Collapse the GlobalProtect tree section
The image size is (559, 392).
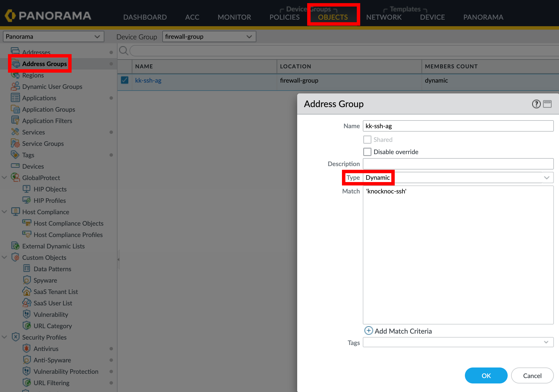coord(5,177)
